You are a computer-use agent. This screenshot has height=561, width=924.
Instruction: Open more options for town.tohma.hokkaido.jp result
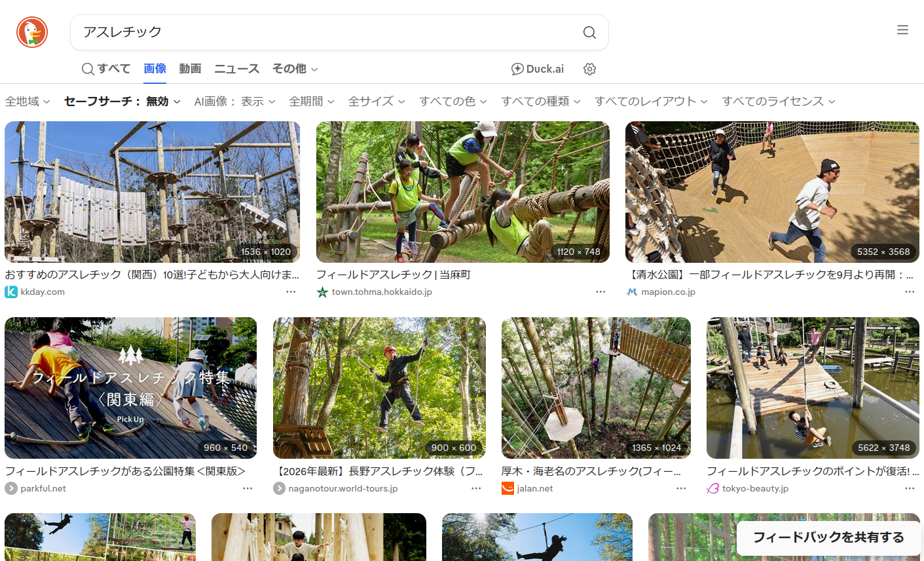tap(601, 292)
